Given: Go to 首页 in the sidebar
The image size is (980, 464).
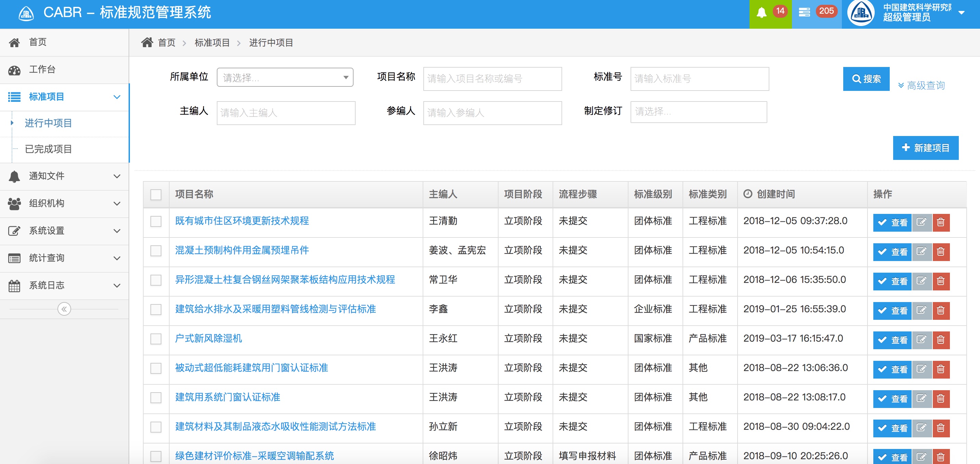Looking at the screenshot, I should click(64, 42).
